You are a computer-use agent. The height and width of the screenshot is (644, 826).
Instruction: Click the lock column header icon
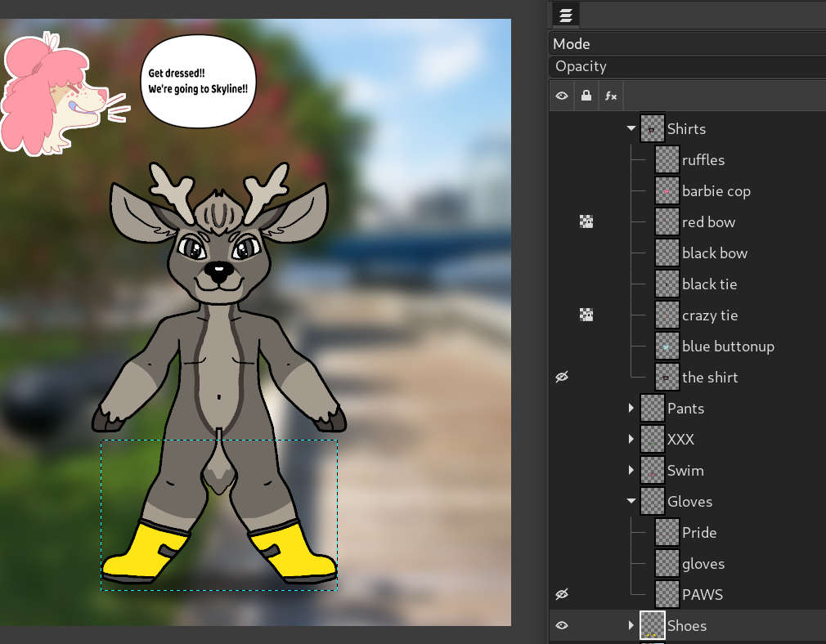(586, 96)
